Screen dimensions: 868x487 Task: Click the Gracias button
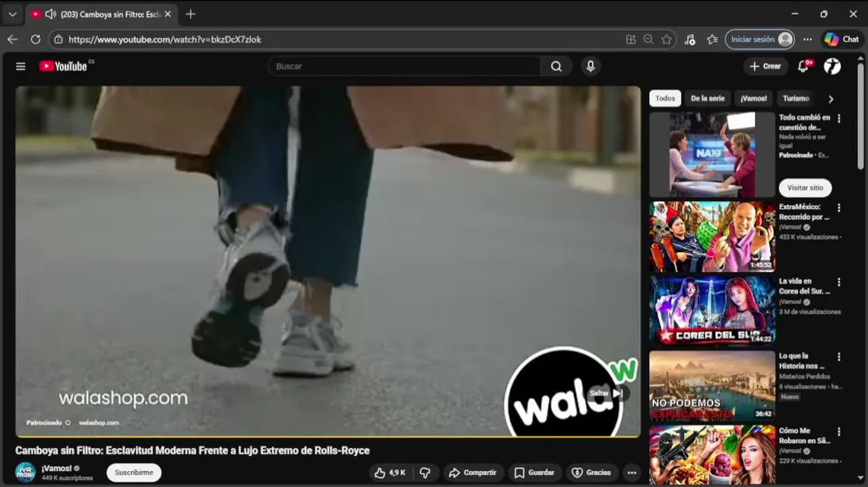tap(592, 473)
